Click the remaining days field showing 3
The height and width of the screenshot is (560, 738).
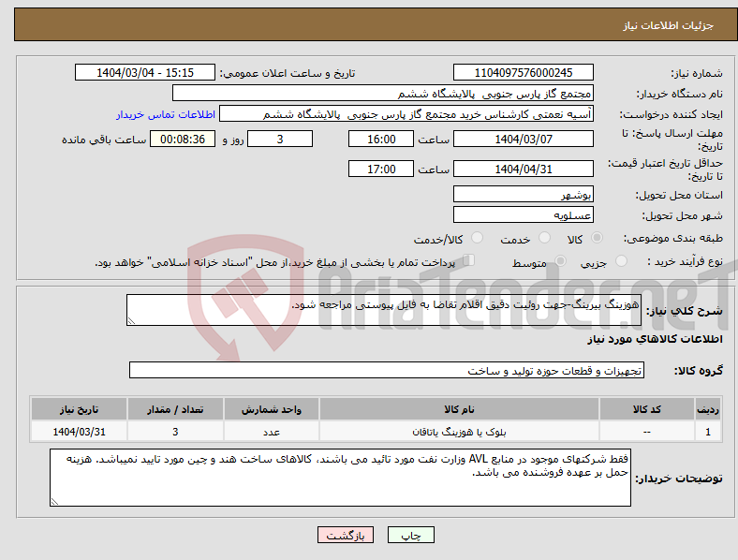point(280,139)
